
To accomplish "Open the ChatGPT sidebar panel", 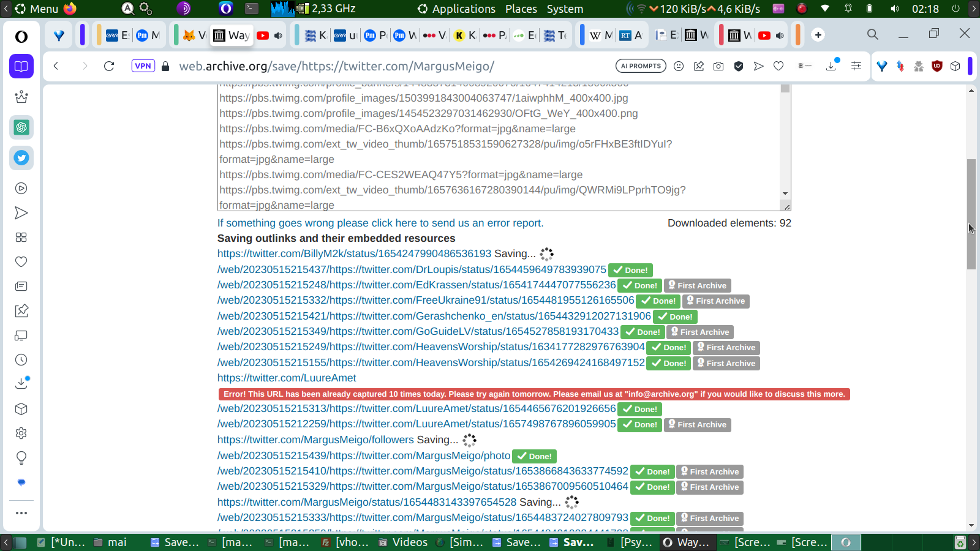I will coord(21,127).
